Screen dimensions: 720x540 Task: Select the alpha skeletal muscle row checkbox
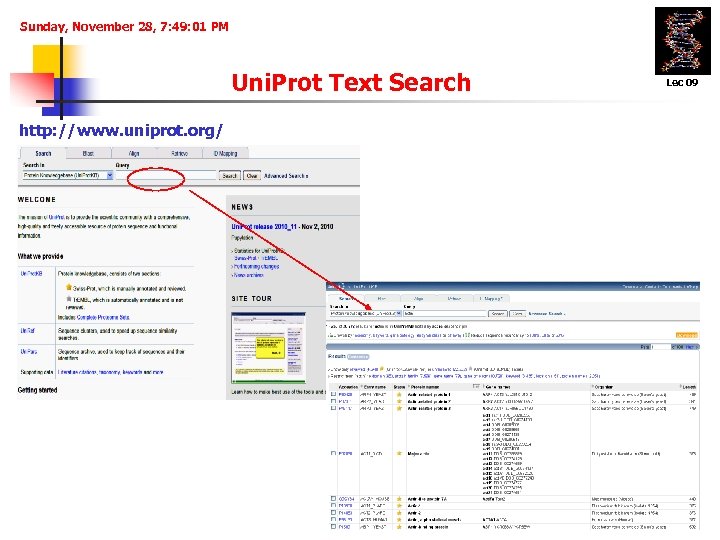point(333,520)
